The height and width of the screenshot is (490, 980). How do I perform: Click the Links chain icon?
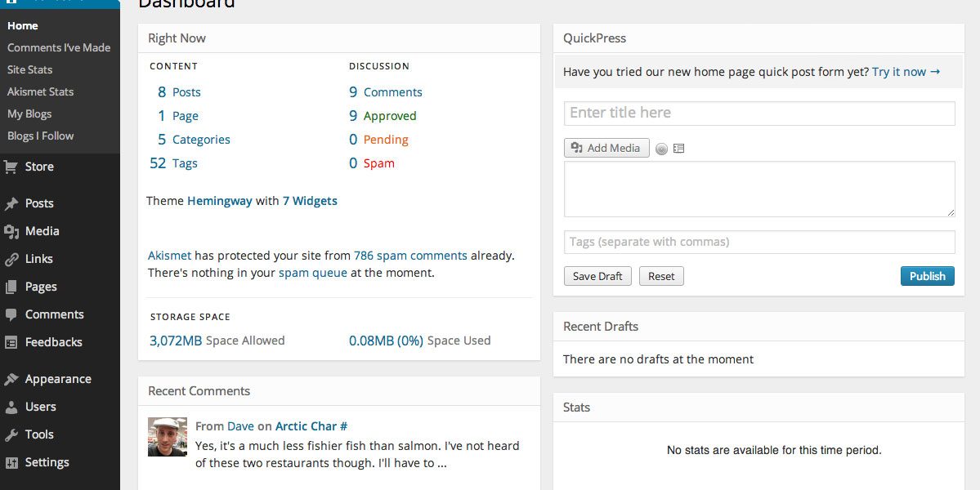coord(11,259)
